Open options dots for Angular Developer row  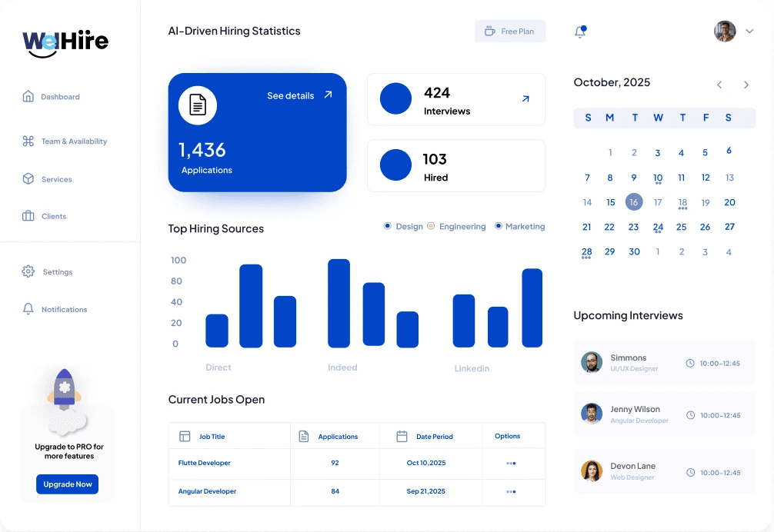pyautogui.click(x=511, y=491)
